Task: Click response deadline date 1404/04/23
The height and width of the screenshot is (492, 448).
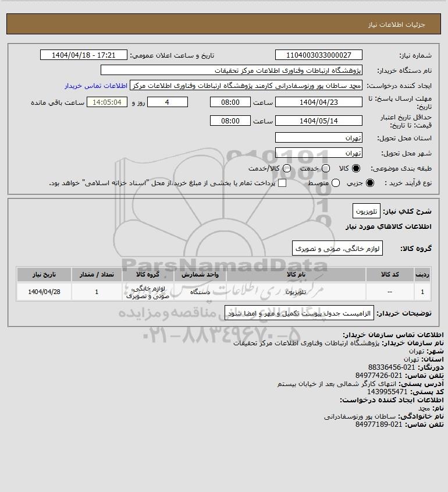Action: (x=318, y=102)
